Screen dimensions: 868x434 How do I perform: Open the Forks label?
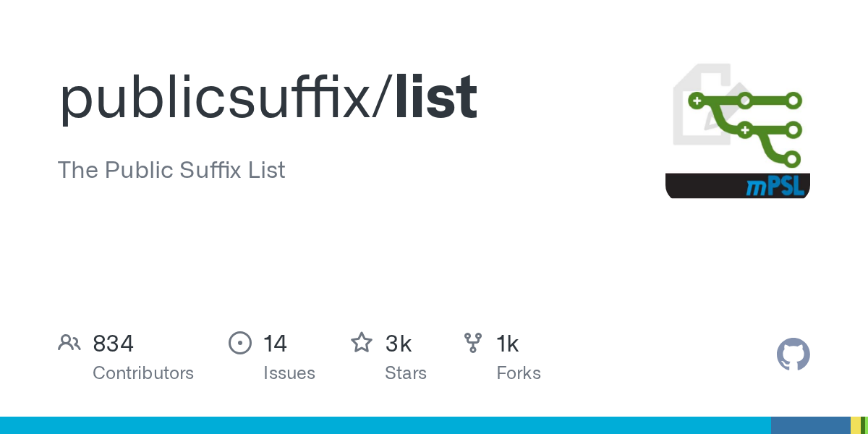(519, 373)
